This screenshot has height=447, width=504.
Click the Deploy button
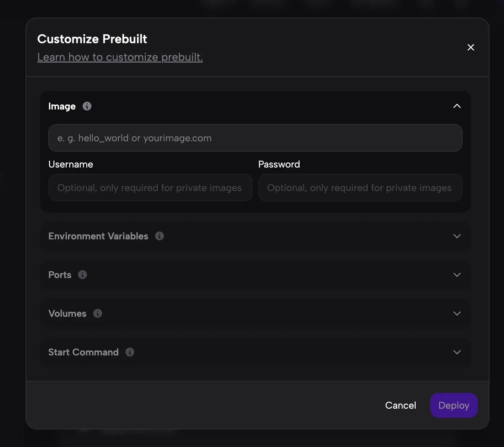click(454, 405)
